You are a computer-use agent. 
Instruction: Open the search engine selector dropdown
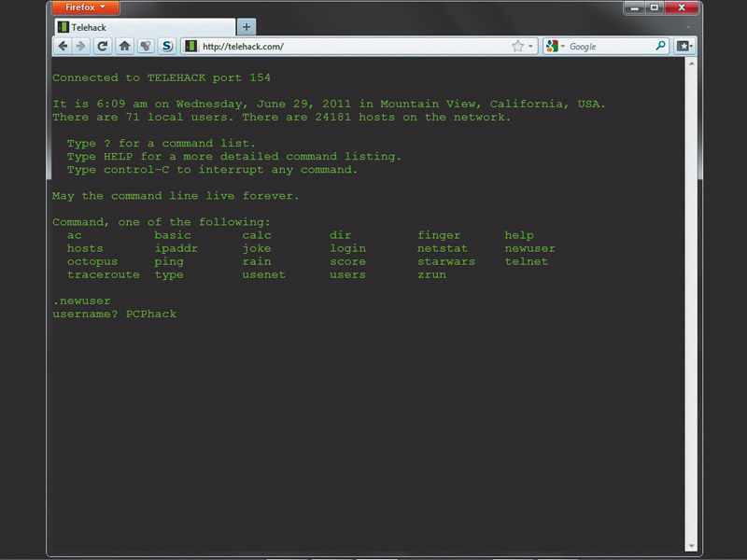(561, 45)
